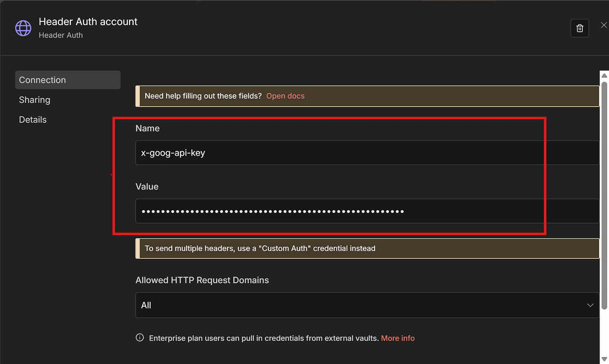Switch to the Sharing tab
This screenshot has width=609, height=364.
(x=35, y=100)
